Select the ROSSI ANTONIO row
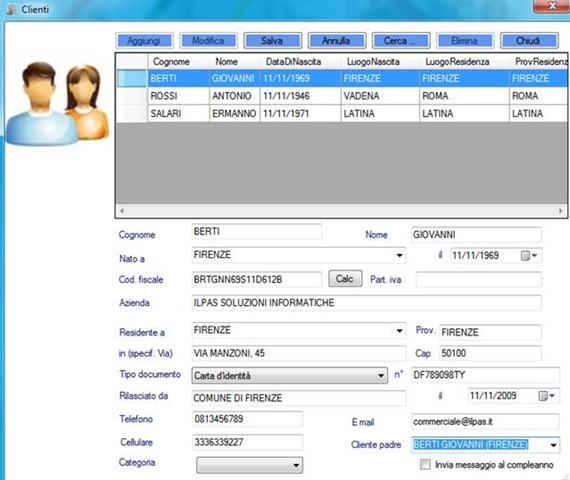Viewport: 570px width, 480px height. tap(342, 96)
